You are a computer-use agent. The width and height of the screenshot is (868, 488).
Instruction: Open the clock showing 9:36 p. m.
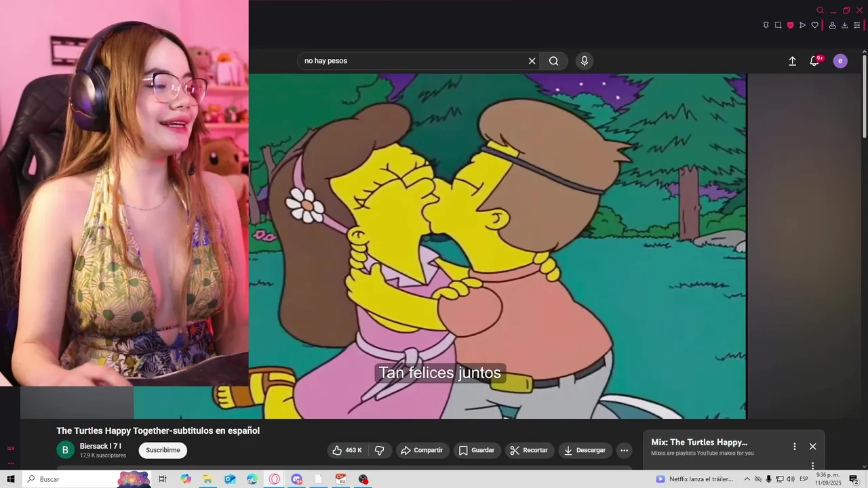click(828, 479)
